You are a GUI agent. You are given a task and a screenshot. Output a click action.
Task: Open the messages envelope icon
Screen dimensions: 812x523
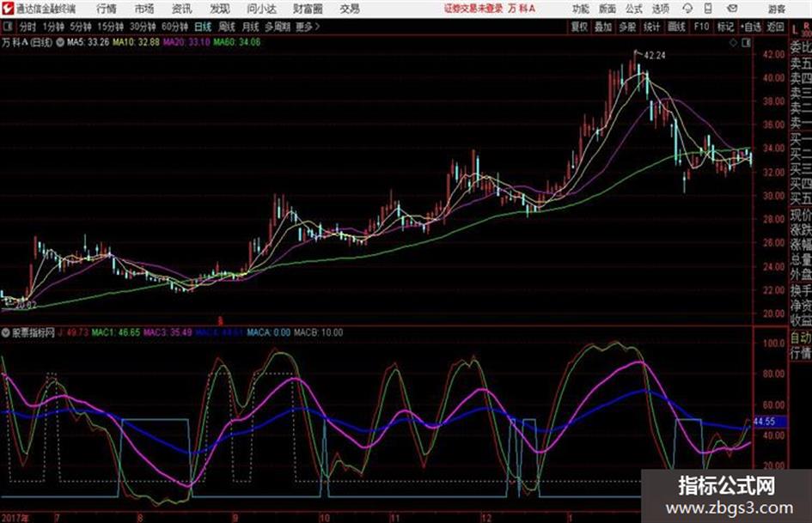pyautogui.click(x=732, y=9)
